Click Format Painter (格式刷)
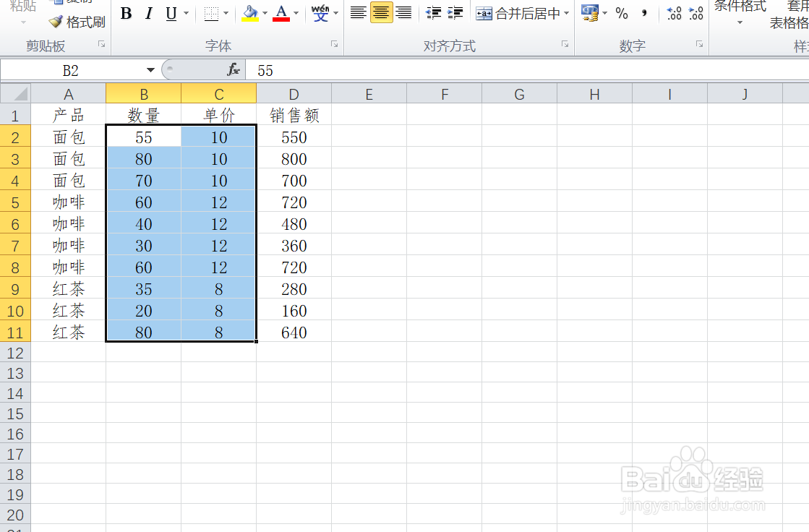 click(x=77, y=22)
